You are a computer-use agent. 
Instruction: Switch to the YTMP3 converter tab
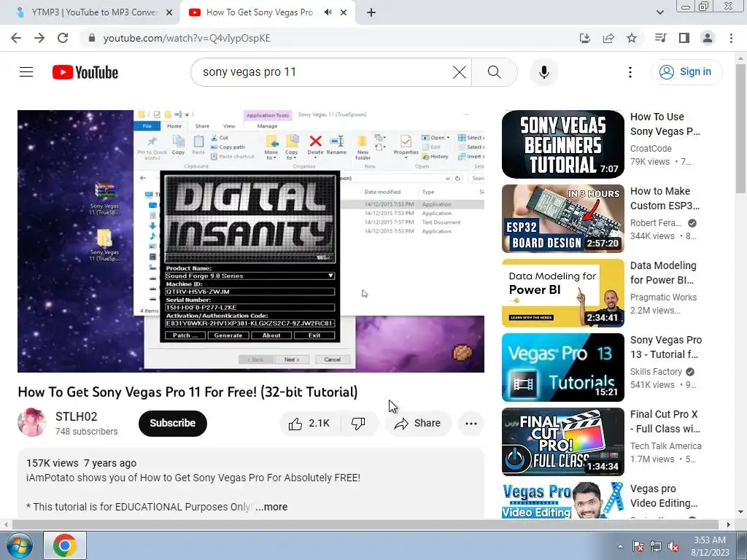(x=95, y=12)
